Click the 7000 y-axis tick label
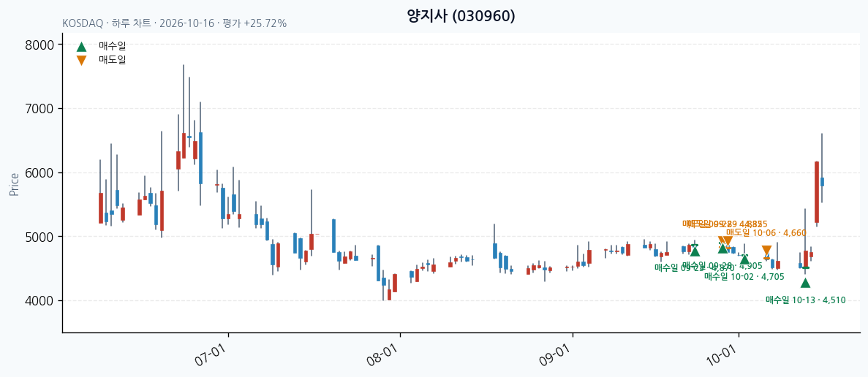868x377 pixels. [x=40, y=109]
